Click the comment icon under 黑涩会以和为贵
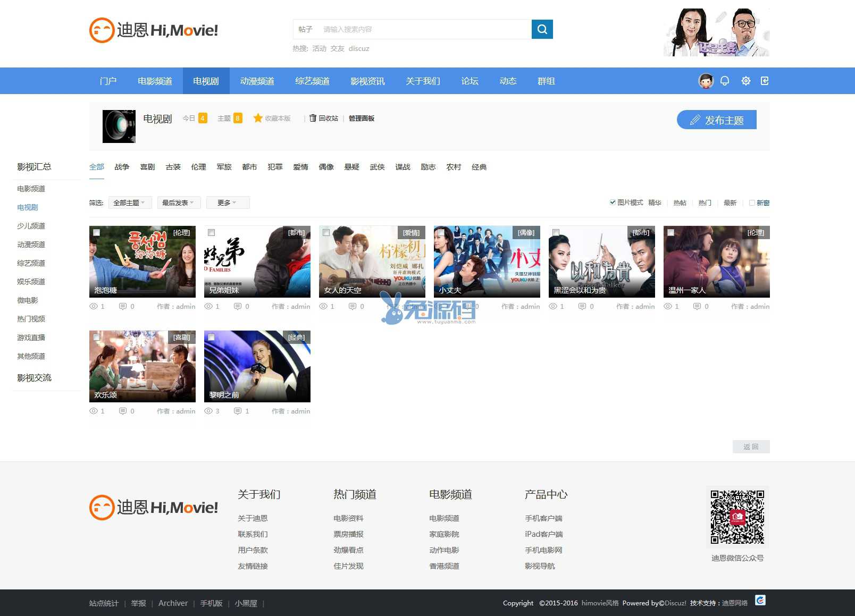Viewport: 855px width, 616px height. (582, 307)
